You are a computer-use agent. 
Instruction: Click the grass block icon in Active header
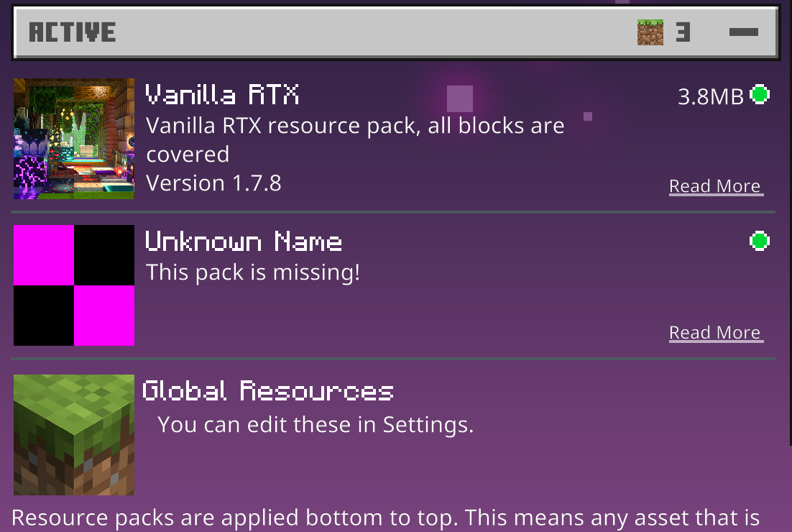click(x=650, y=32)
